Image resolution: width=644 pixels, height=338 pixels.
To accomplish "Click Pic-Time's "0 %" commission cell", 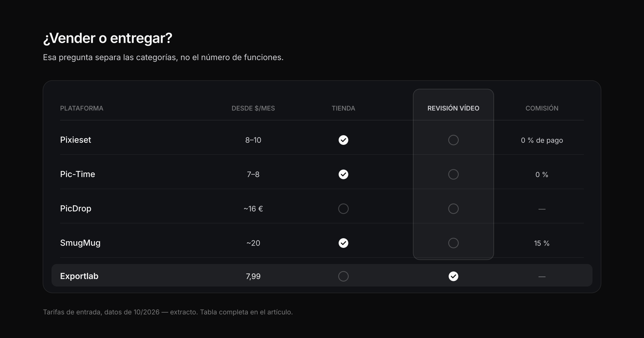I will pos(542,174).
